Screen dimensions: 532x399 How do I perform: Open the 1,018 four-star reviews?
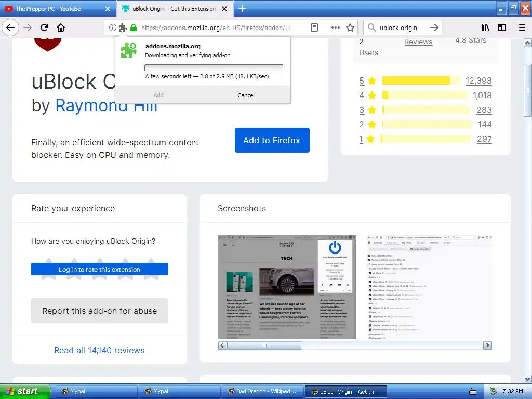pyautogui.click(x=482, y=96)
